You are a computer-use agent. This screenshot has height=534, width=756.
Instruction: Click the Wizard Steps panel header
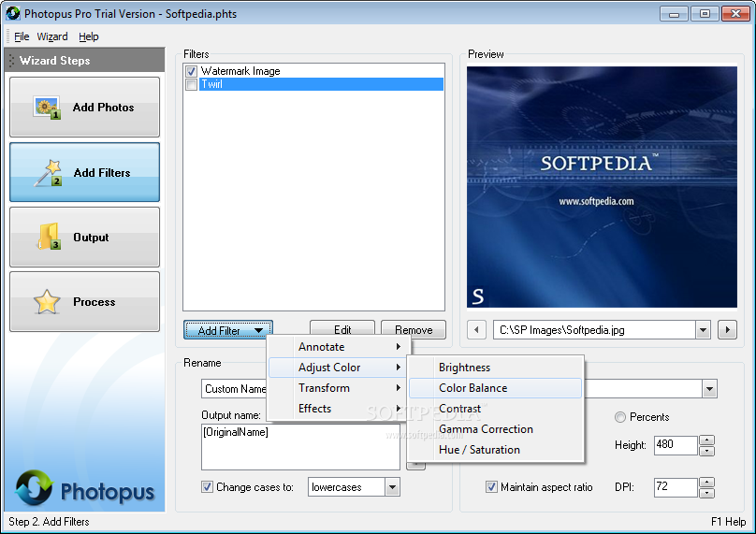click(x=84, y=60)
